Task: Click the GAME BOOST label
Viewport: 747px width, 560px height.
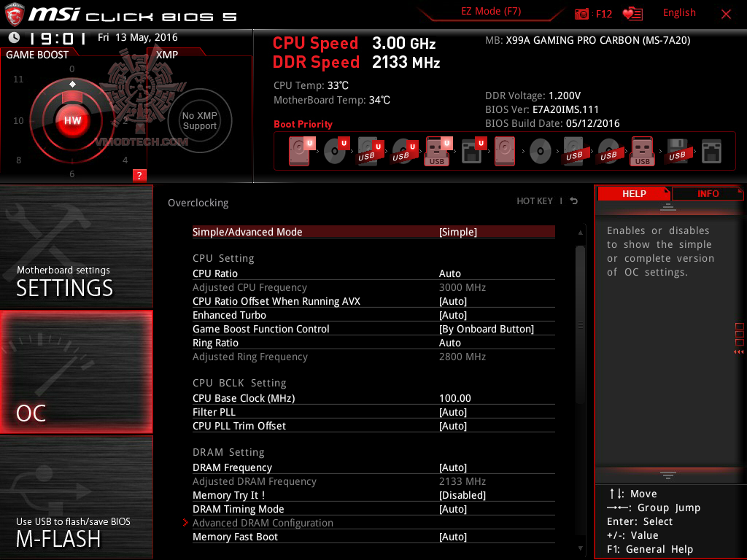Action: pos(37,55)
